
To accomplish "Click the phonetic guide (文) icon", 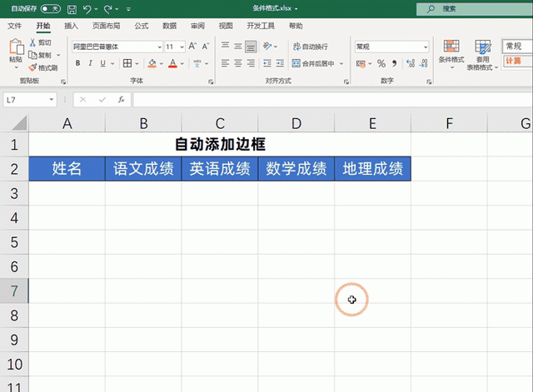I will [x=197, y=63].
